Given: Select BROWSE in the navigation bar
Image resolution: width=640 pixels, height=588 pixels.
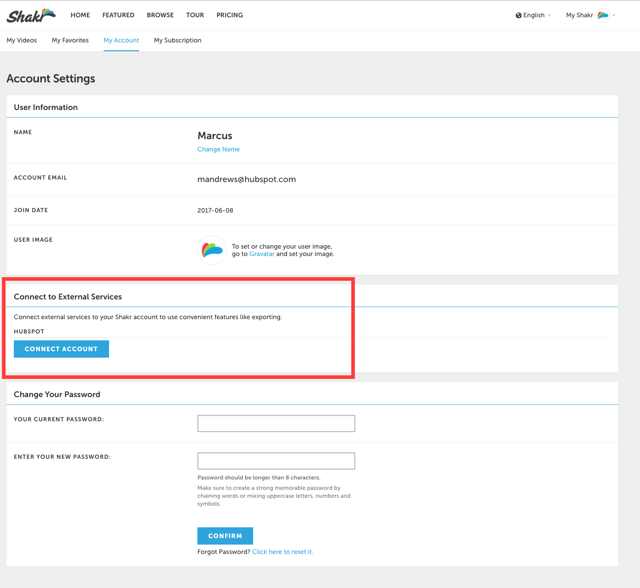Looking at the screenshot, I should [160, 15].
